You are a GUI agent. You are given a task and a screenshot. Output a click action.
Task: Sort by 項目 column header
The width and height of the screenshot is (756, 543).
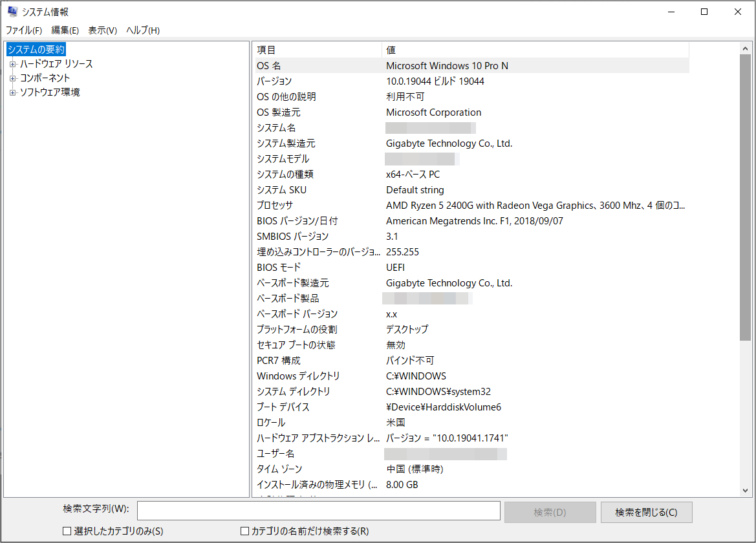[x=319, y=50]
